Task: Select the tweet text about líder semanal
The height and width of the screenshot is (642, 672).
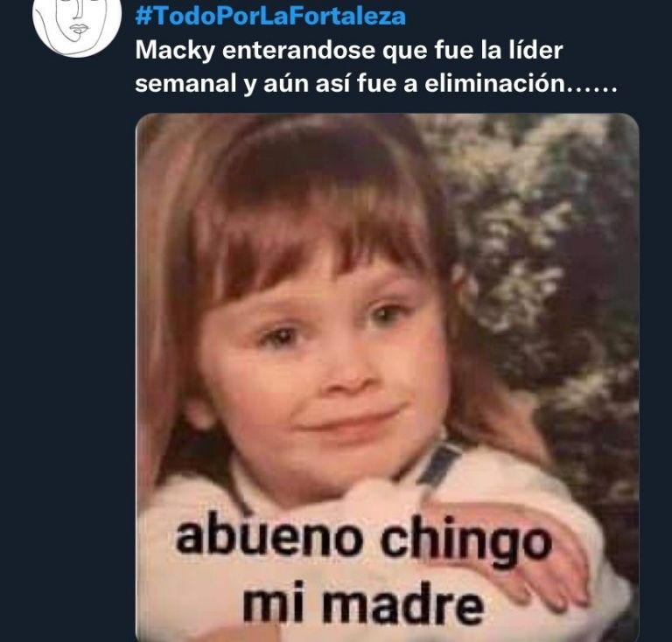Action: (376, 66)
